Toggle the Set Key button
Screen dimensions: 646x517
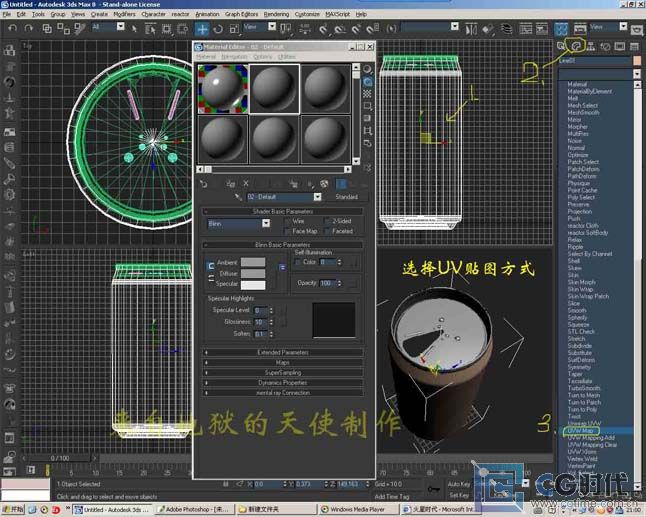tap(459, 495)
